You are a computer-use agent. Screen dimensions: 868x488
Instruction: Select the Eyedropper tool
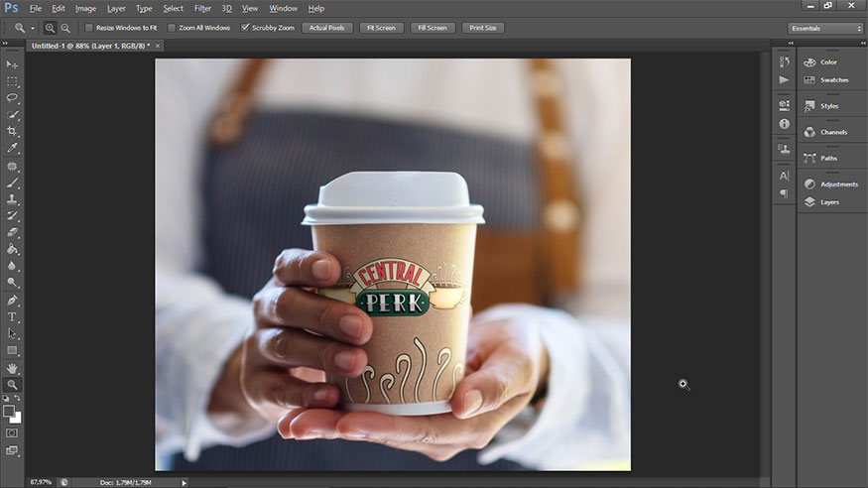[x=12, y=148]
